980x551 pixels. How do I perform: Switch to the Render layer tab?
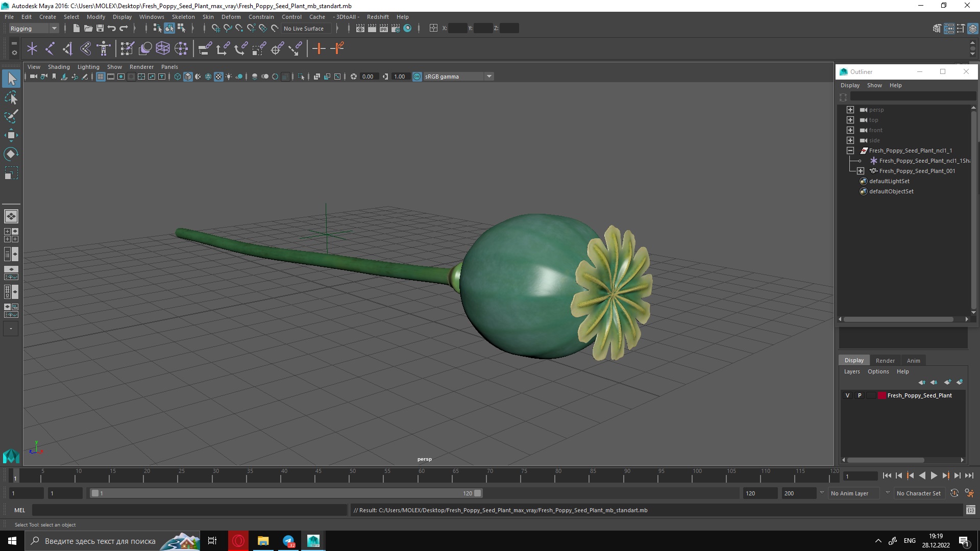coord(885,361)
